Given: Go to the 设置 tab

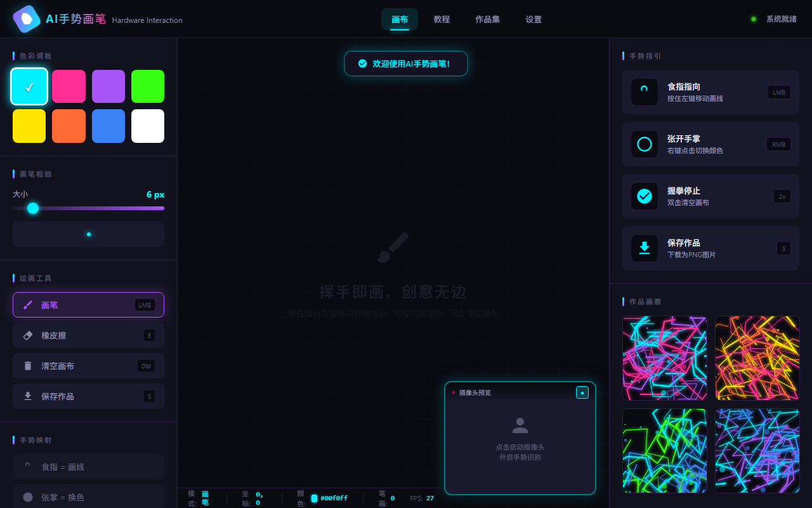Looking at the screenshot, I should coord(534,19).
